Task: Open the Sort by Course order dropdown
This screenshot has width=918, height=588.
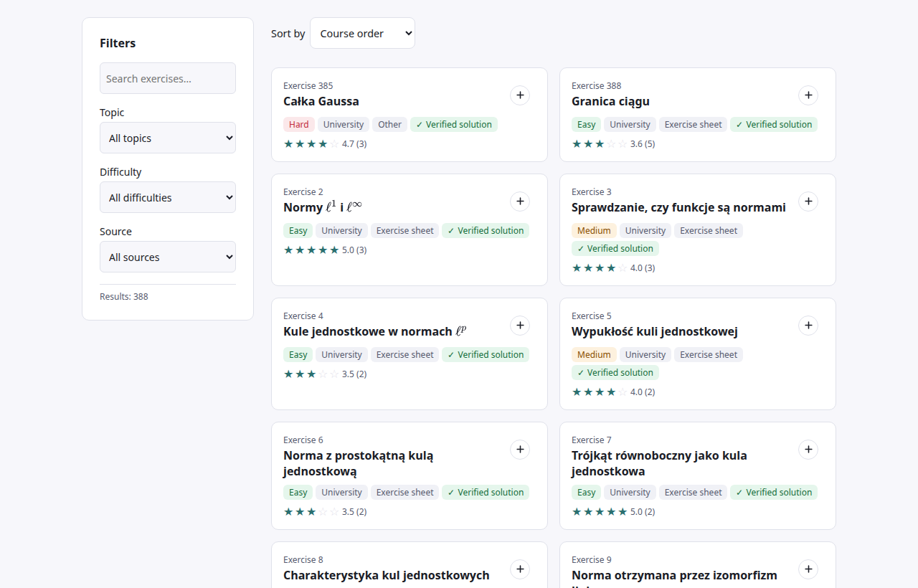Action: click(362, 33)
